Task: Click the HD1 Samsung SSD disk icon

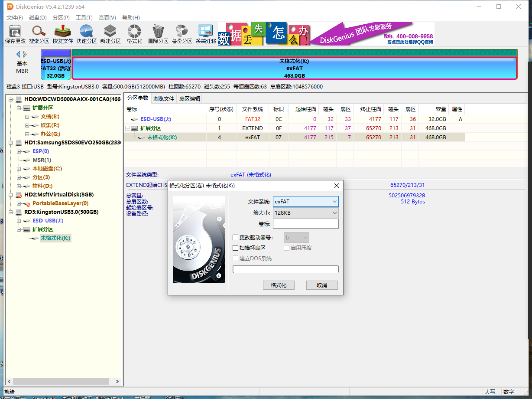Action: [19, 143]
